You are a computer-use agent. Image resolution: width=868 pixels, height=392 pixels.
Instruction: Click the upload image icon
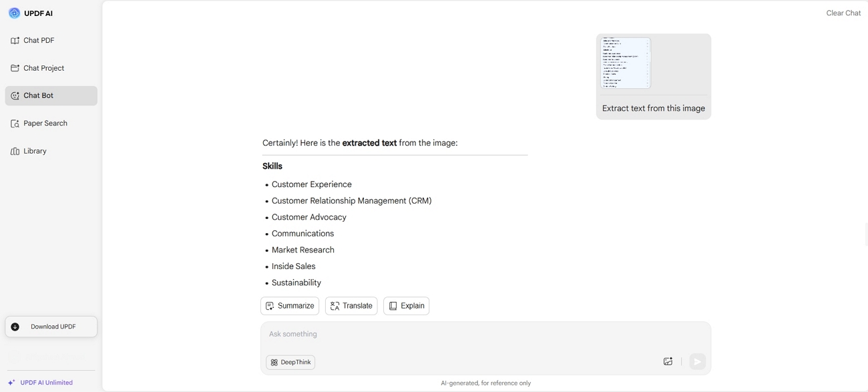pyautogui.click(x=668, y=361)
